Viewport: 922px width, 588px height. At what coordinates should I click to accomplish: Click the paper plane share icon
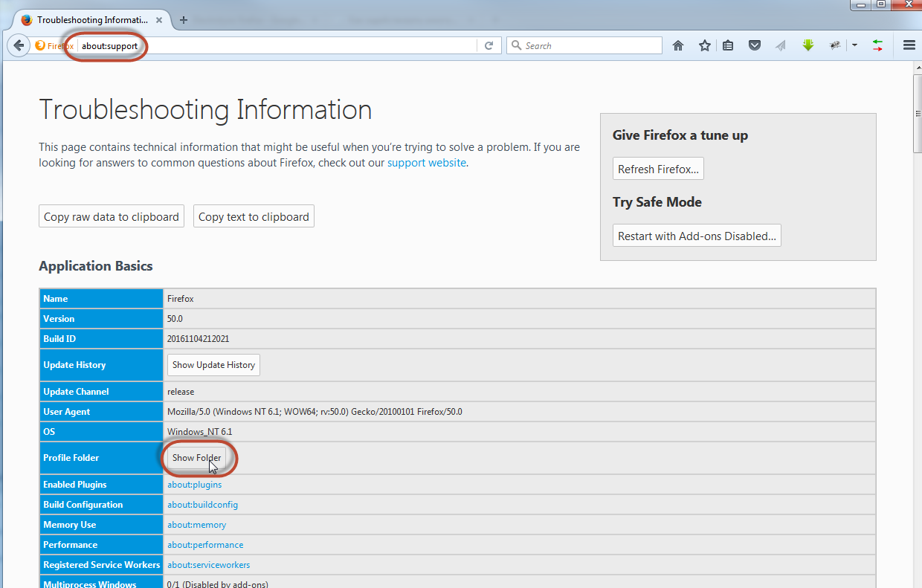[781, 45]
